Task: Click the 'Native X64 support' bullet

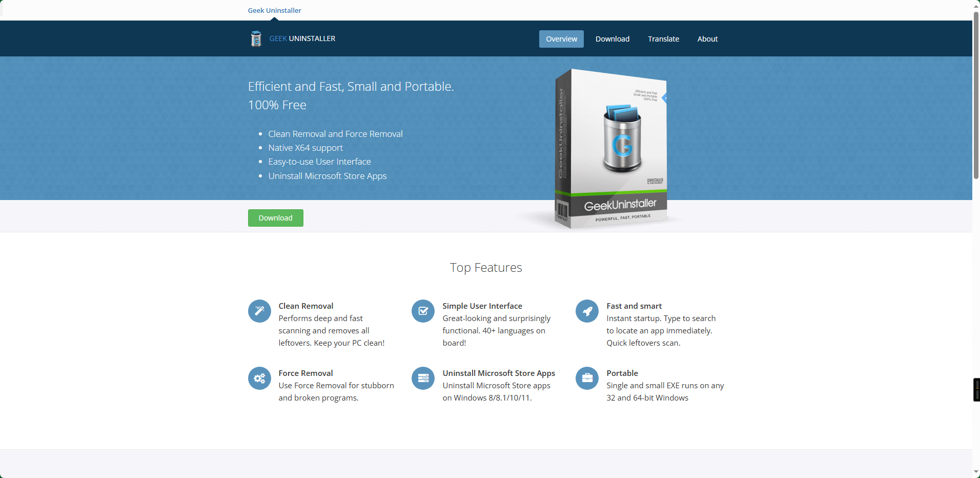Action: point(305,148)
